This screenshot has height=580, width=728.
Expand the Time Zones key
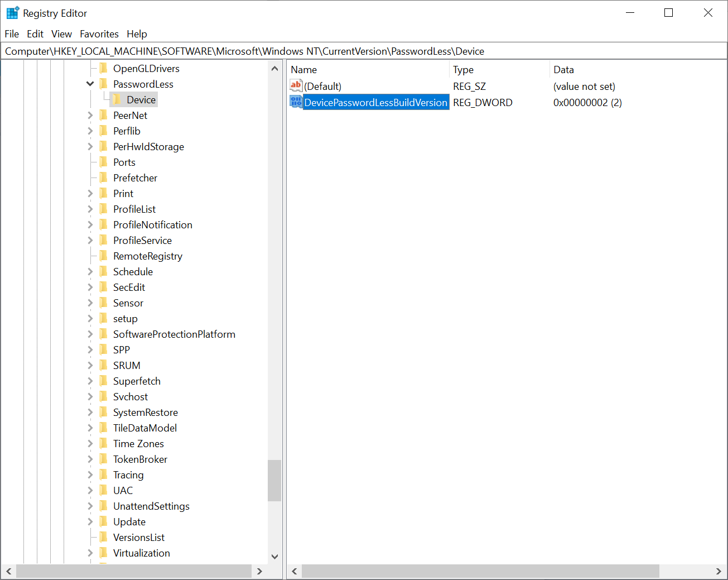90,444
